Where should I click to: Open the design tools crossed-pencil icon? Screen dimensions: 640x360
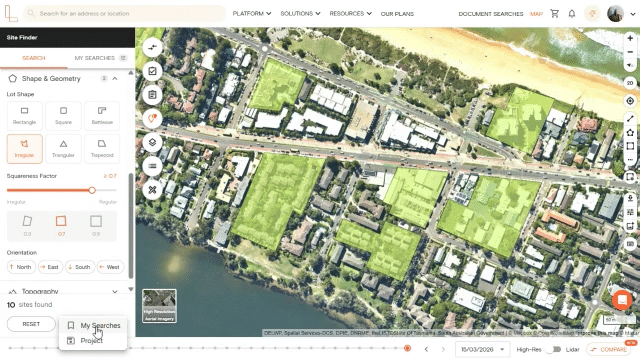tap(152, 190)
